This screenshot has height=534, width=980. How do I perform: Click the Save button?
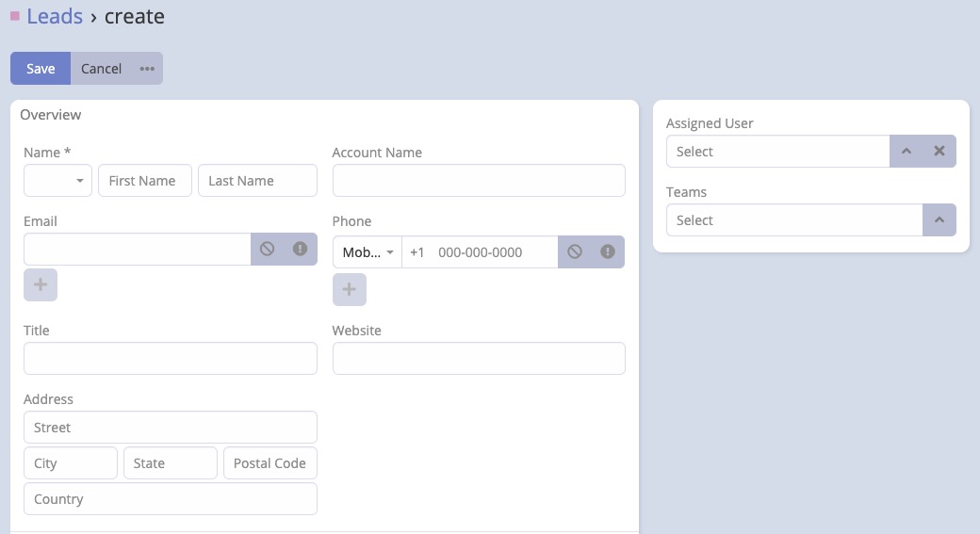click(x=41, y=69)
